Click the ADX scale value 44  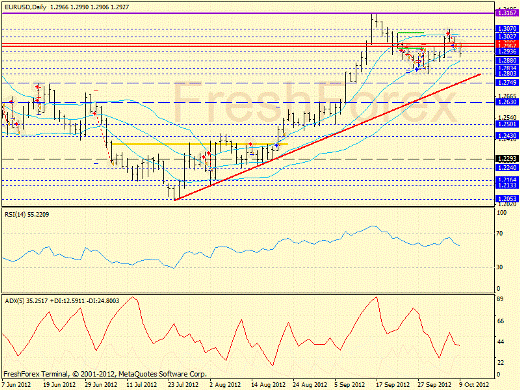point(500,342)
